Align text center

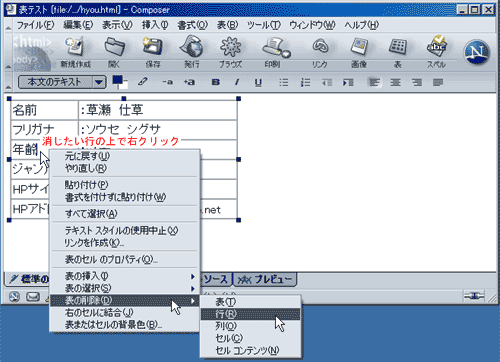395,82
